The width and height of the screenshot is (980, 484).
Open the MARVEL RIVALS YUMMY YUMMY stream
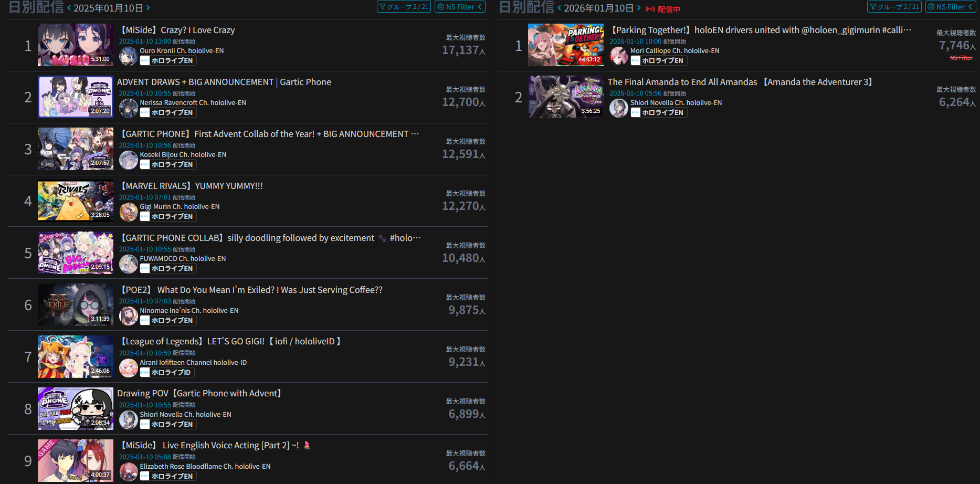(x=191, y=186)
